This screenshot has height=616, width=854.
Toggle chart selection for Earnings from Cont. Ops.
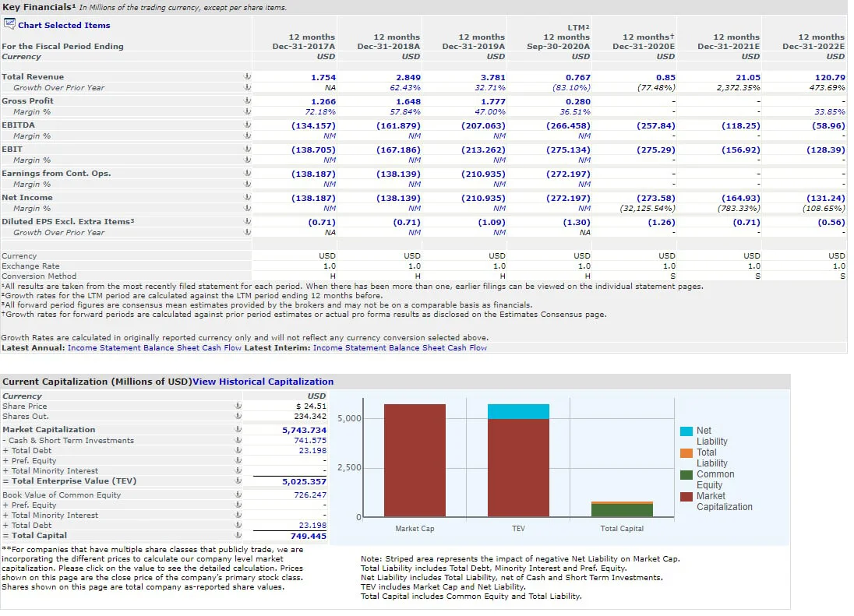tap(247, 173)
